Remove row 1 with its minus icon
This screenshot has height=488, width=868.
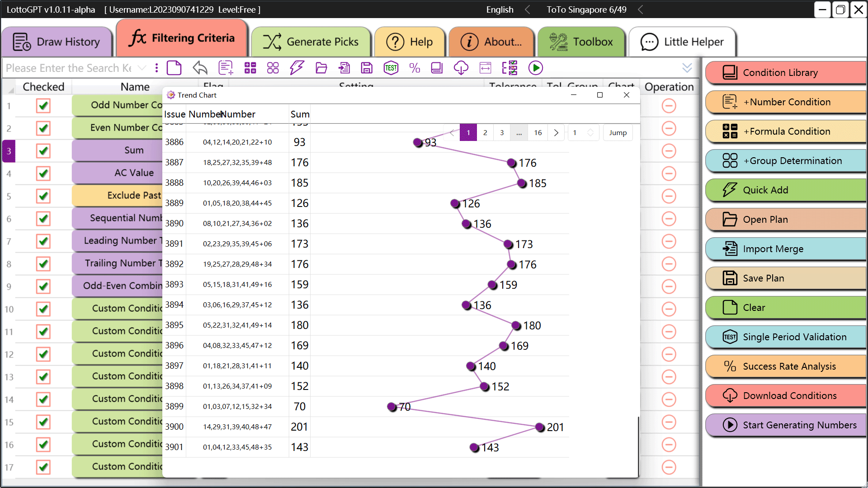669,106
